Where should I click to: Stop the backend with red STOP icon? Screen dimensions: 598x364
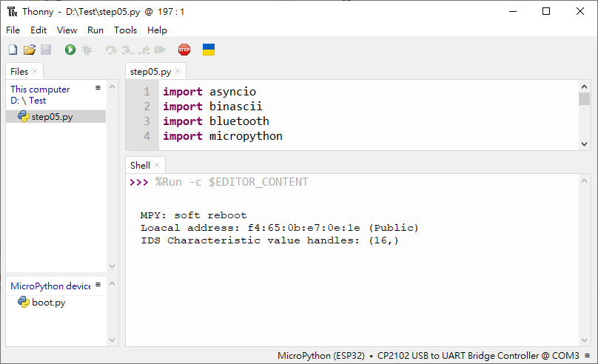click(184, 50)
